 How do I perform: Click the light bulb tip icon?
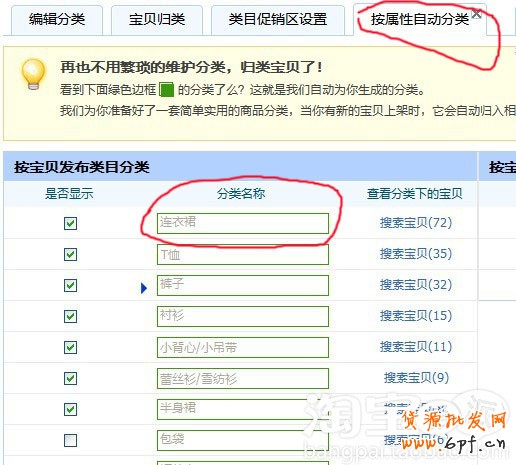(x=33, y=74)
